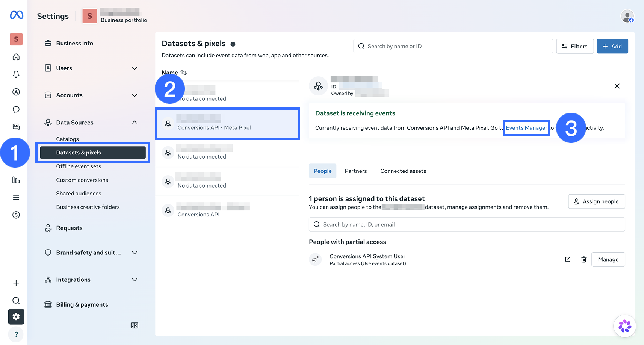Sort datasets by the Name column header
The width and height of the screenshot is (644, 345).
pyautogui.click(x=174, y=73)
